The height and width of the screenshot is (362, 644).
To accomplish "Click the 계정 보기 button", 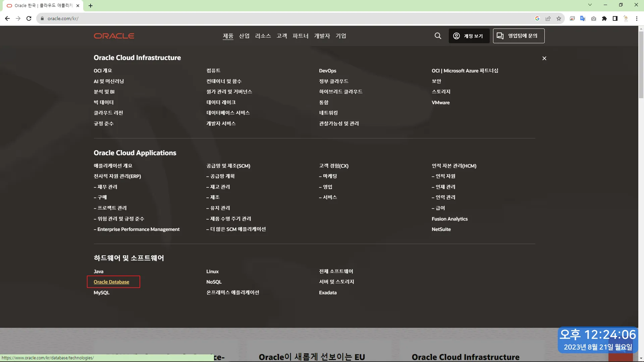I will (x=469, y=36).
